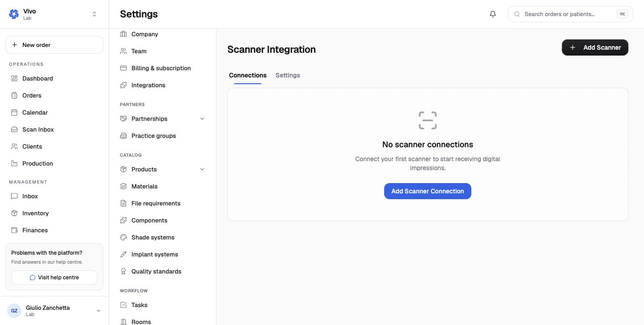Click the Scan Inbox tray icon

14,129
